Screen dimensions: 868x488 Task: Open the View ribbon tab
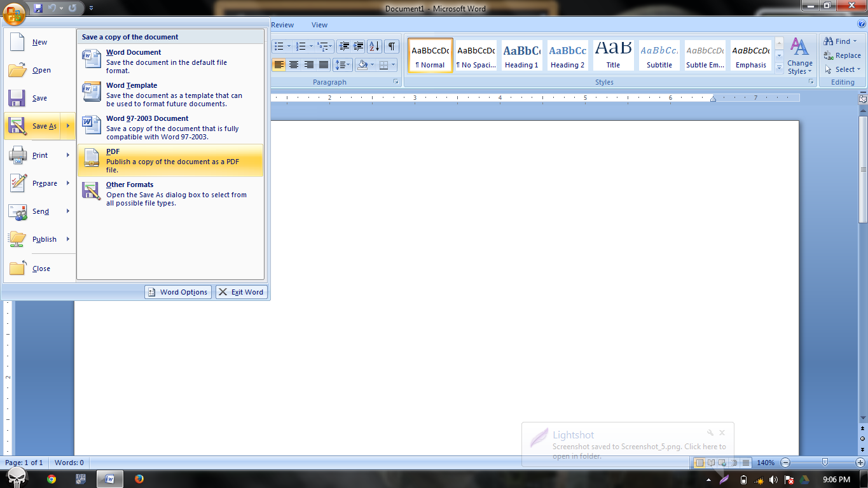(x=319, y=25)
